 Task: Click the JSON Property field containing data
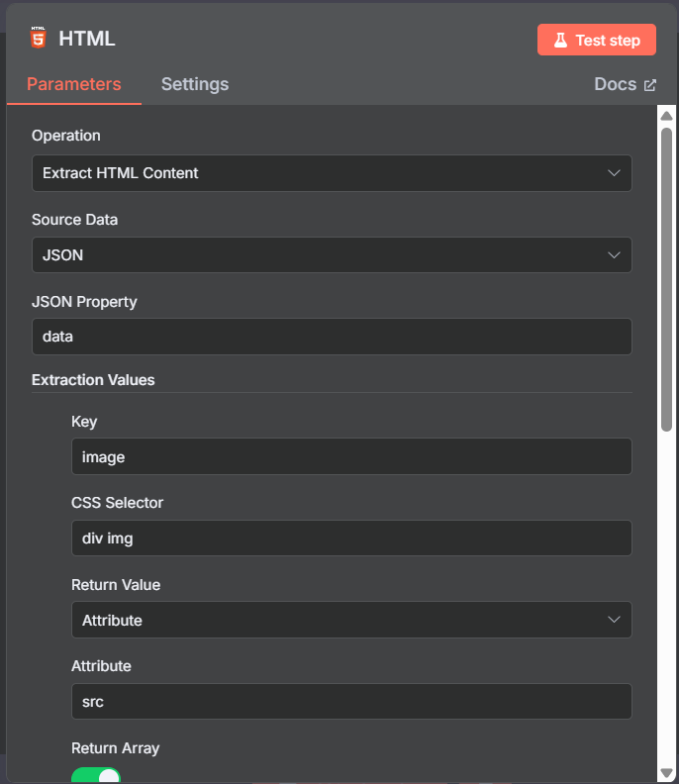point(332,337)
